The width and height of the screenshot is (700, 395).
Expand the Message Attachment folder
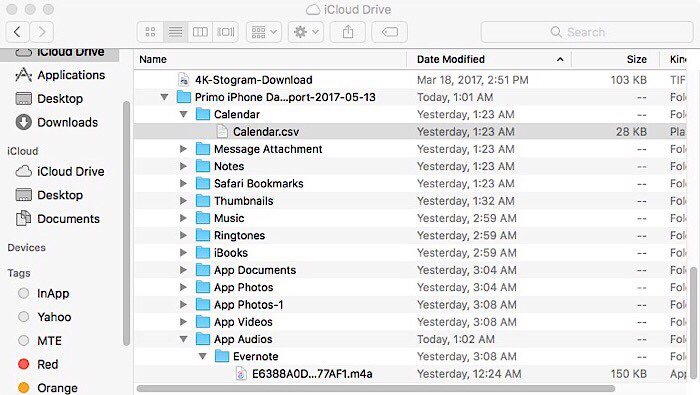183,149
